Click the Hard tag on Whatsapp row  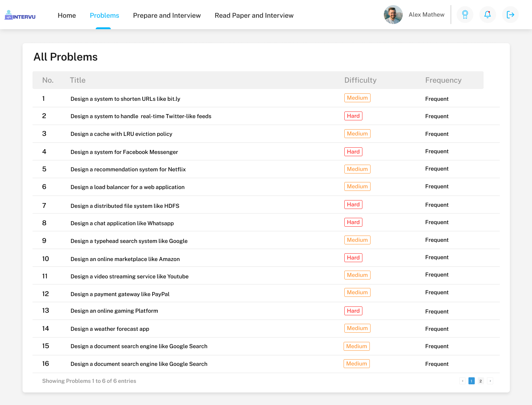(353, 222)
